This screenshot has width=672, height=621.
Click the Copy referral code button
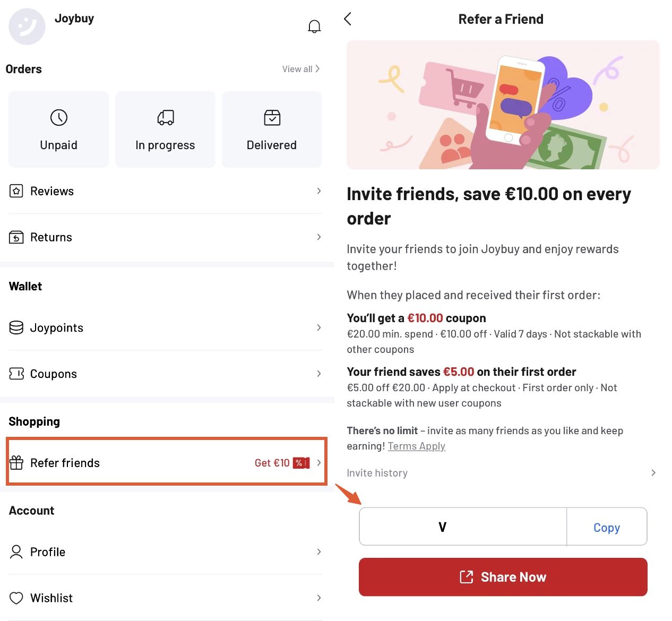(x=607, y=527)
